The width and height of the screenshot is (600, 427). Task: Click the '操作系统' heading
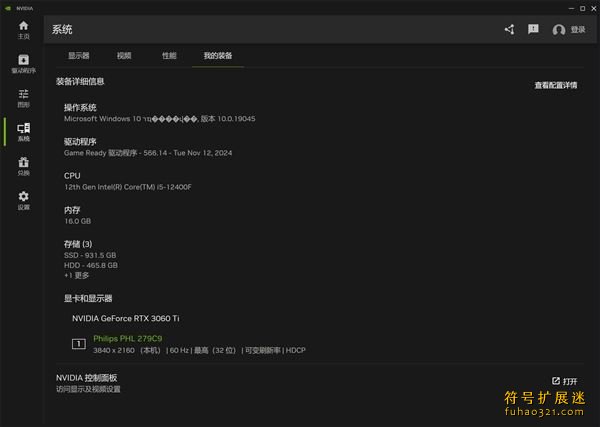pos(80,108)
